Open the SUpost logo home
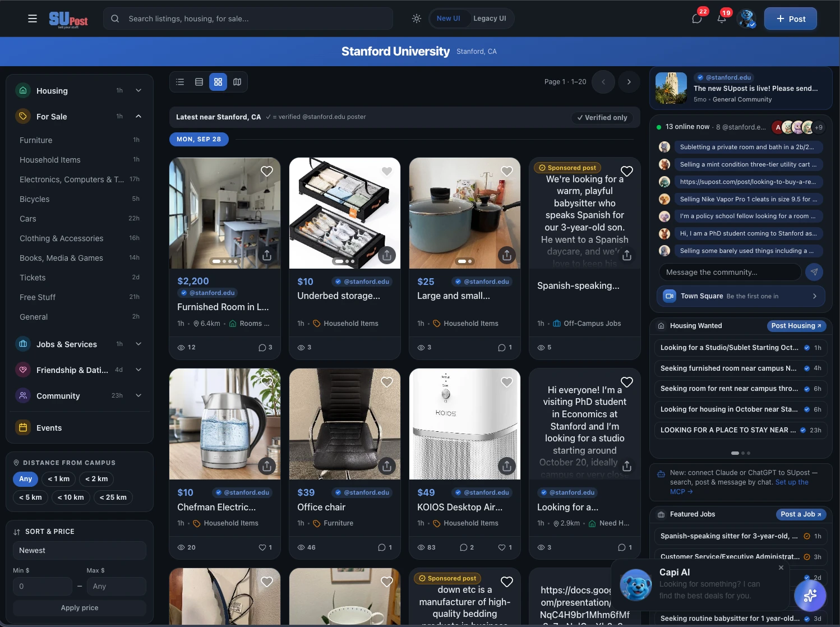The image size is (840, 627). (68, 19)
